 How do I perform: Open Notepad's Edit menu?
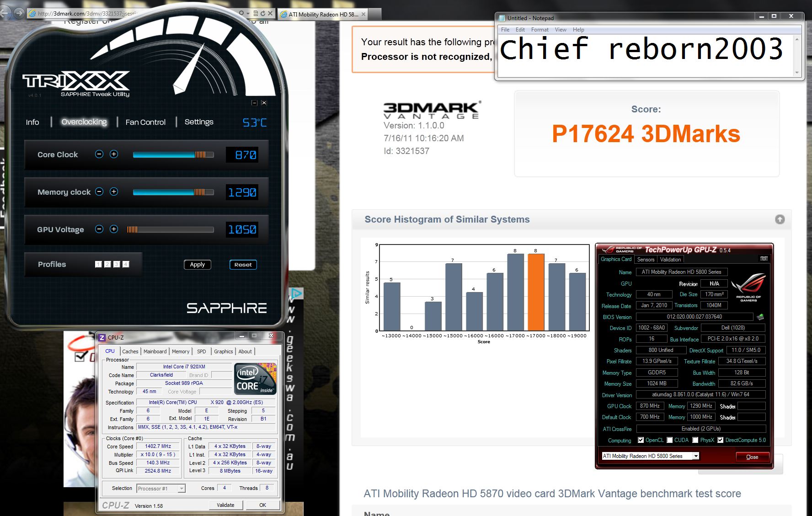pyautogui.click(x=520, y=30)
